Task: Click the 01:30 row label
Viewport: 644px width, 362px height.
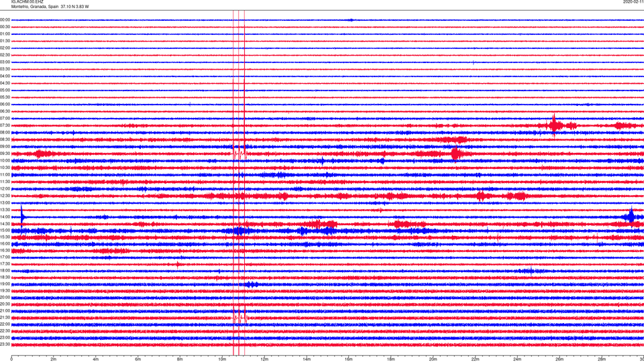Action: click(5, 41)
